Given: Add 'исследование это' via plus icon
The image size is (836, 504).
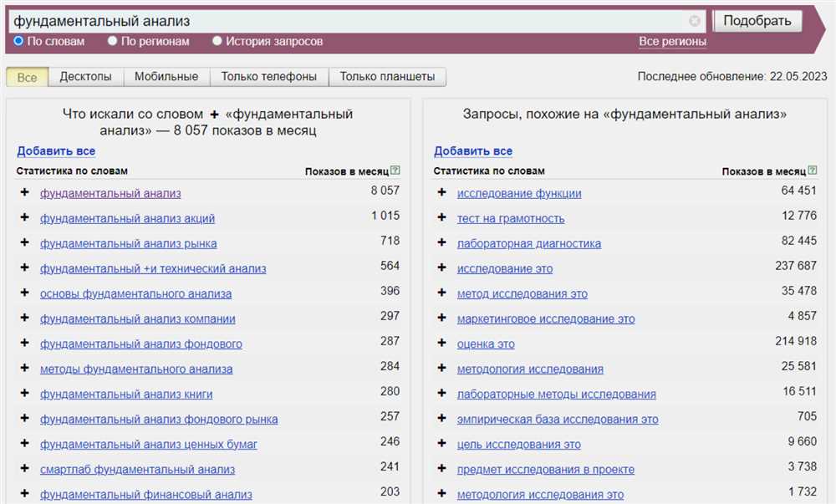Looking at the screenshot, I should pos(441,267).
